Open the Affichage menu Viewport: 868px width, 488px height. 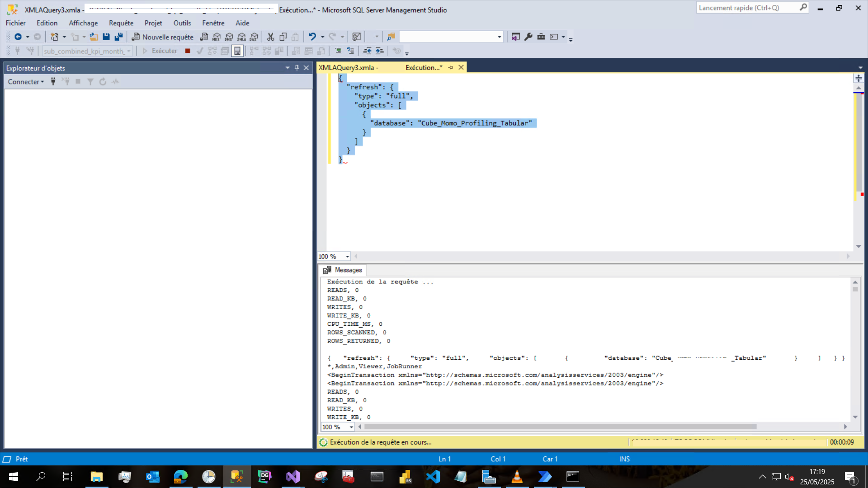[83, 23]
